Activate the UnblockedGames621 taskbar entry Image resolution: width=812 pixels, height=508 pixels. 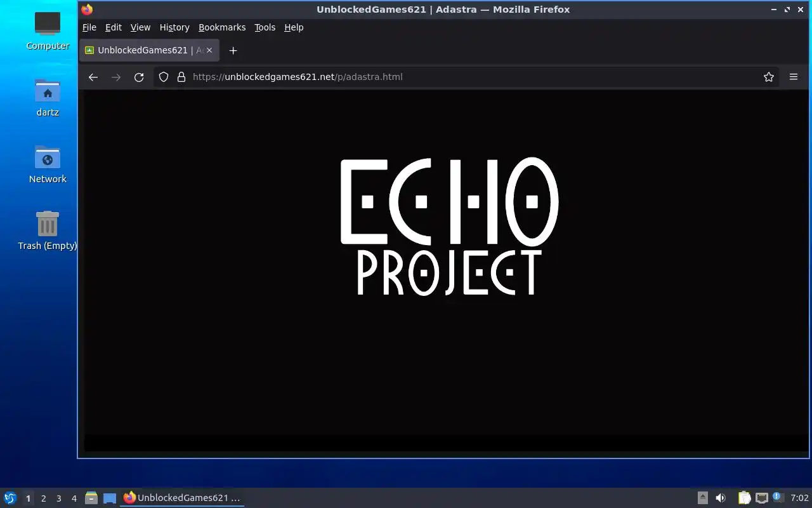pos(182,498)
